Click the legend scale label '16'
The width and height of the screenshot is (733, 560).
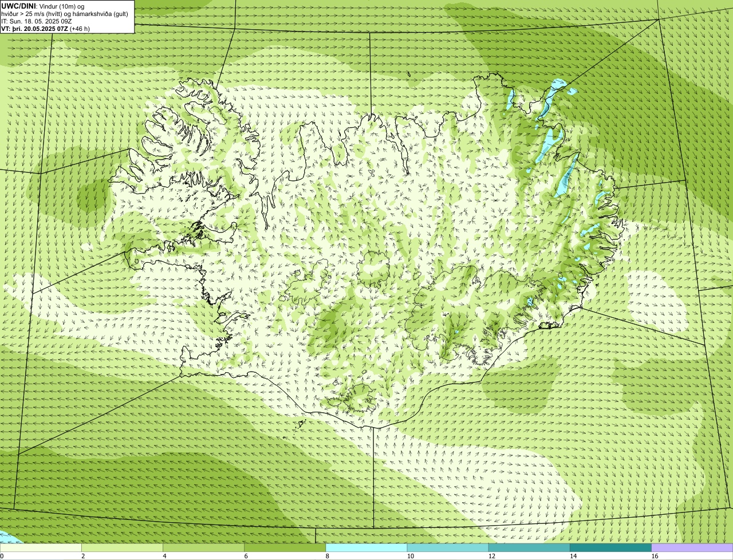(655, 556)
